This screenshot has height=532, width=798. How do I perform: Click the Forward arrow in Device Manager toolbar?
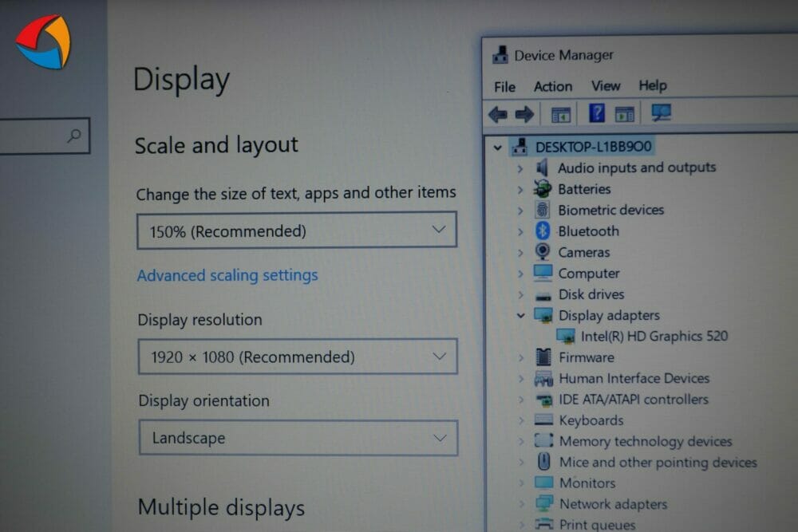[x=524, y=114]
